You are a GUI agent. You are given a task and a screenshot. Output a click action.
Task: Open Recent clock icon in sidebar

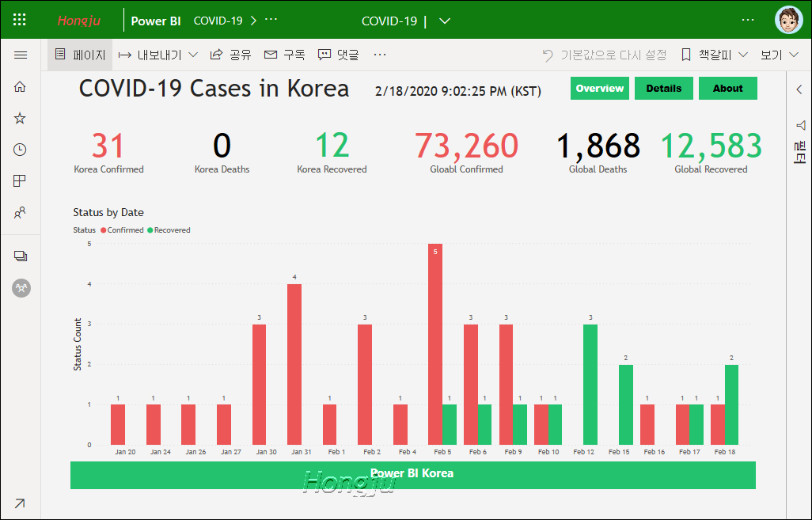point(20,150)
